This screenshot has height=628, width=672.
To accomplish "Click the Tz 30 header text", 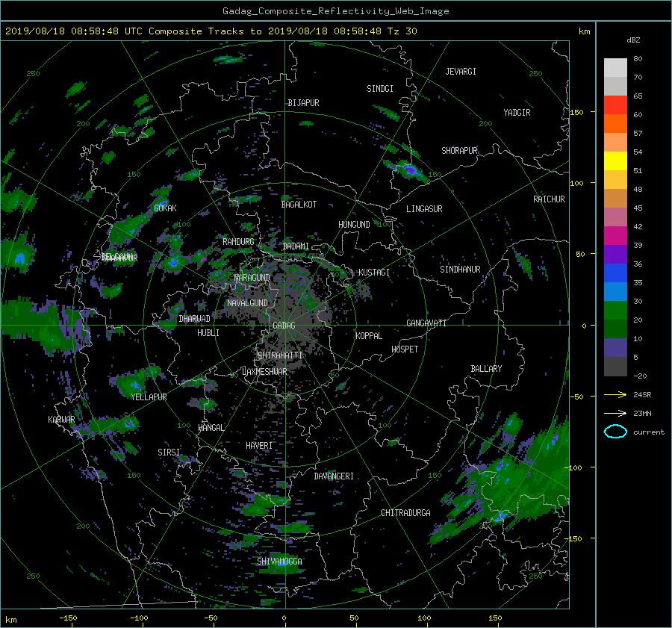I will click(x=402, y=31).
